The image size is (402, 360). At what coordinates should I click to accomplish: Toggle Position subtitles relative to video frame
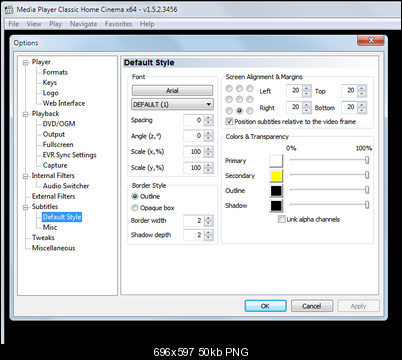pos(229,121)
